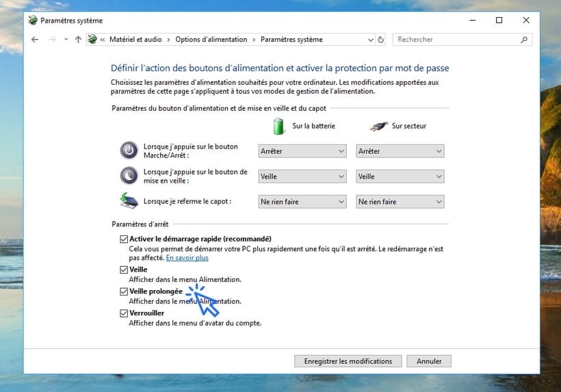This screenshot has height=392, width=561.
Task: Click the magnifier search icon
Action: (524, 40)
